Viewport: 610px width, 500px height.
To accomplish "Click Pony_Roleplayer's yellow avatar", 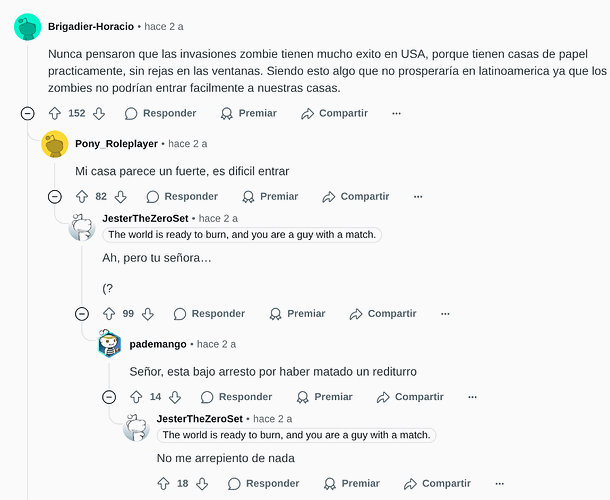I will click(x=55, y=144).
